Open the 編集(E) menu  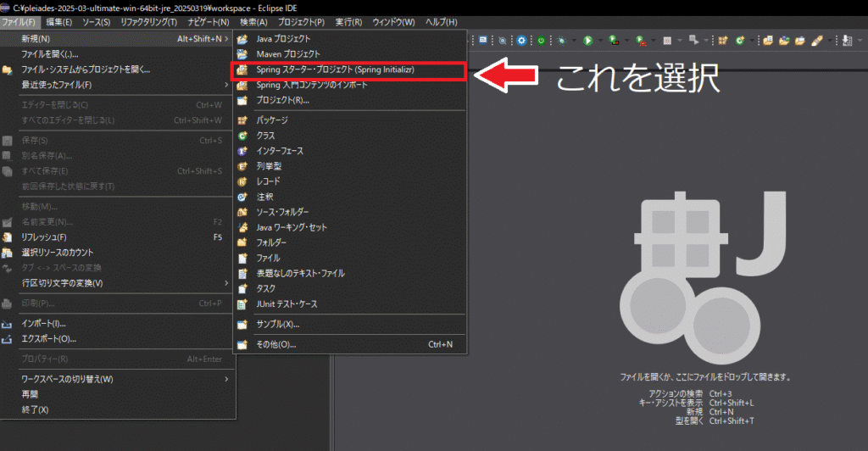click(58, 22)
